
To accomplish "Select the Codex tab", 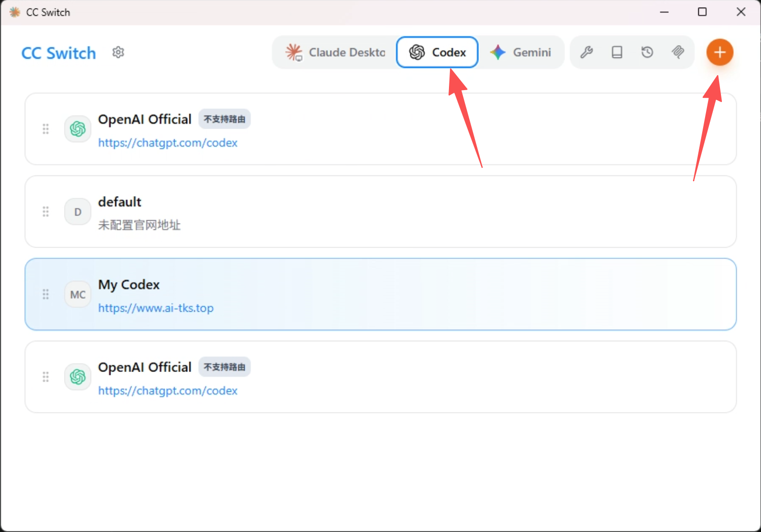I will point(437,52).
